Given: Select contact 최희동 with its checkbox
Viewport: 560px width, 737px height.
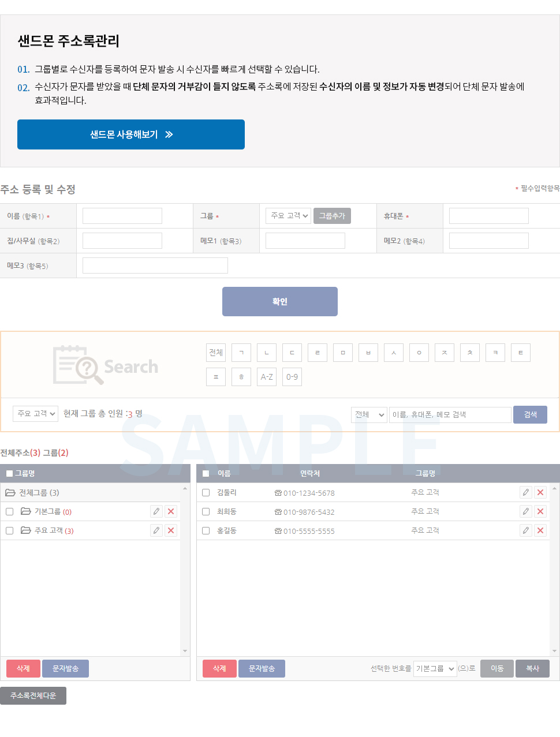Looking at the screenshot, I should 206,511.
